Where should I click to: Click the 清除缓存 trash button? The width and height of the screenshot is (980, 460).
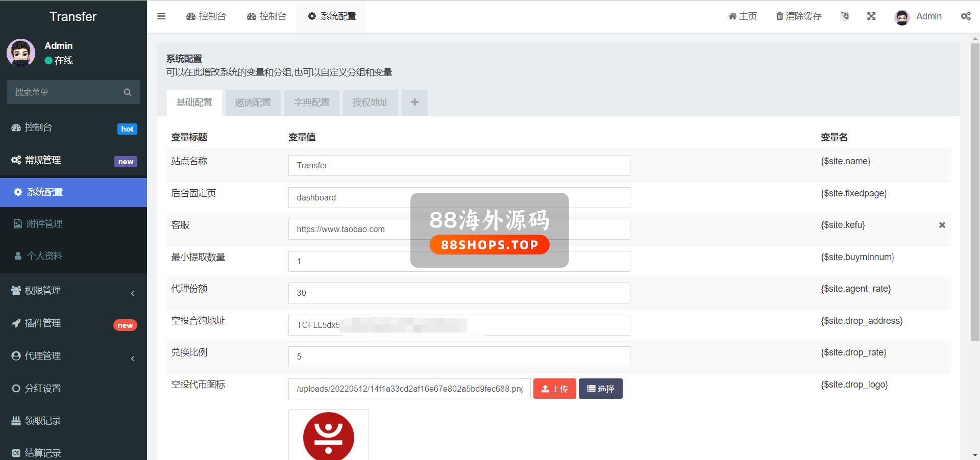799,16
